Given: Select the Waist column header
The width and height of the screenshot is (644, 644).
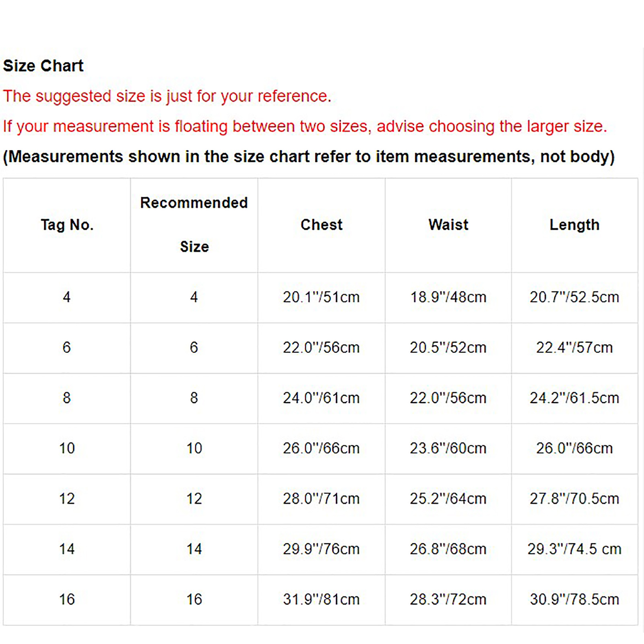Looking at the screenshot, I should point(448,225).
